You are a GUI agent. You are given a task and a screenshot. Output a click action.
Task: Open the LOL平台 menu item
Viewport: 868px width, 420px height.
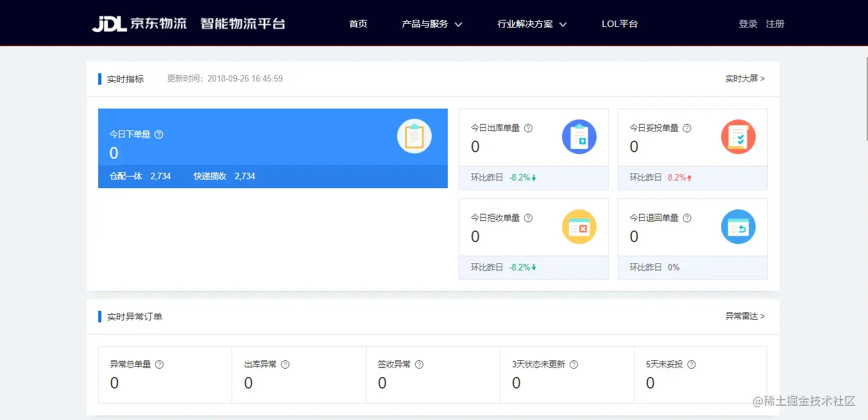pos(620,24)
